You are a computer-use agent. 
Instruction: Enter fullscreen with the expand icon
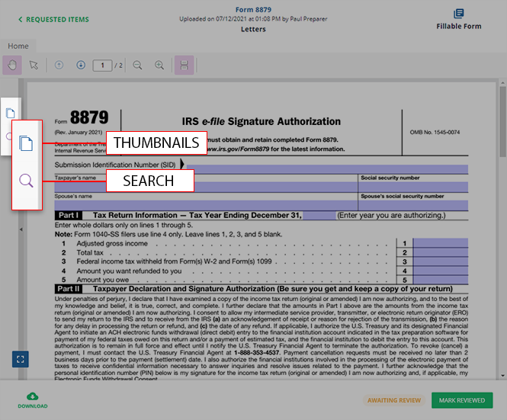pos(21,358)
